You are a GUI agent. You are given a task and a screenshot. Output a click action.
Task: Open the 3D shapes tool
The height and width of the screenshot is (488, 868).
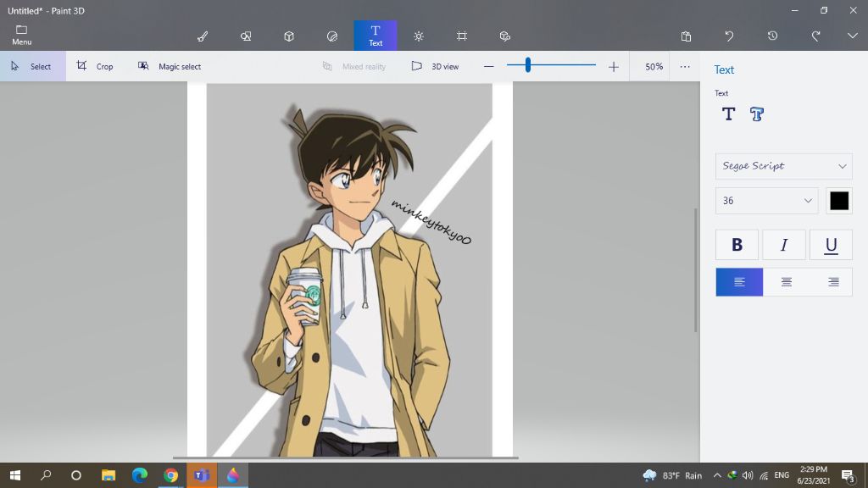[x=289, y=36]
